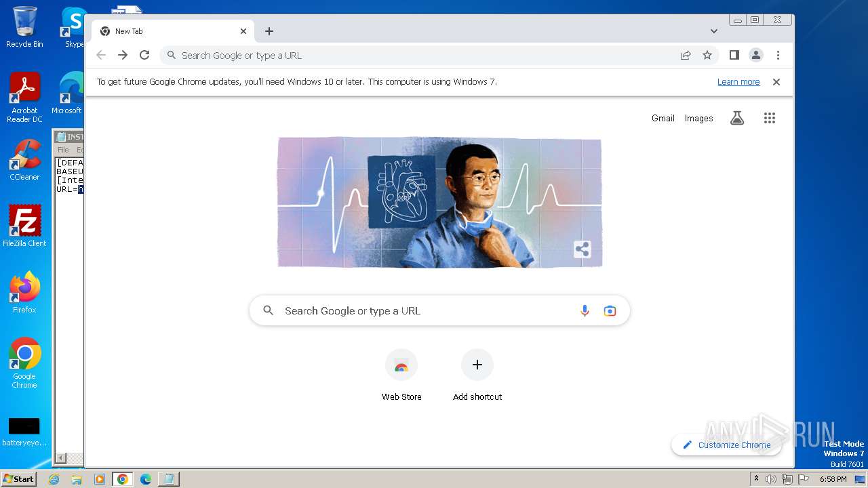Open Google Chrome desktop shortcut
This screenshot has width=868, height=488.
pyautogui.click(x=24, y=363)
